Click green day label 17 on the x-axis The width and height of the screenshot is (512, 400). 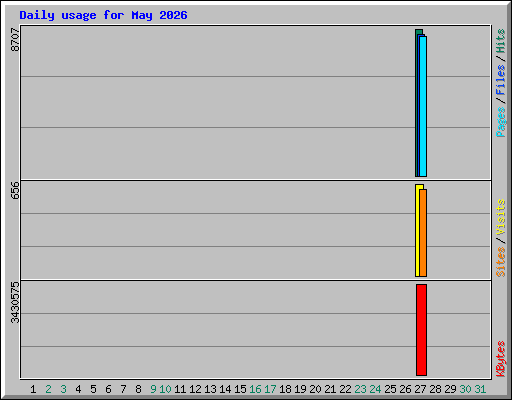(x=270, y=389)
